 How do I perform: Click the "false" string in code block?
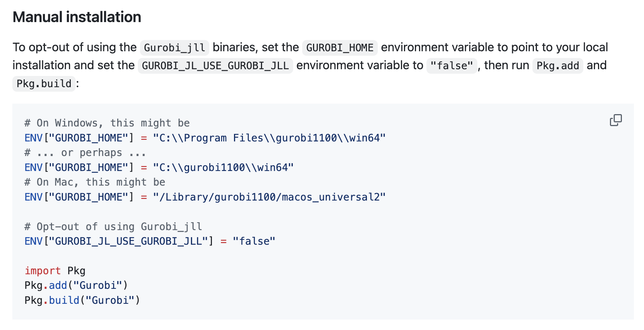click(254, 241)
